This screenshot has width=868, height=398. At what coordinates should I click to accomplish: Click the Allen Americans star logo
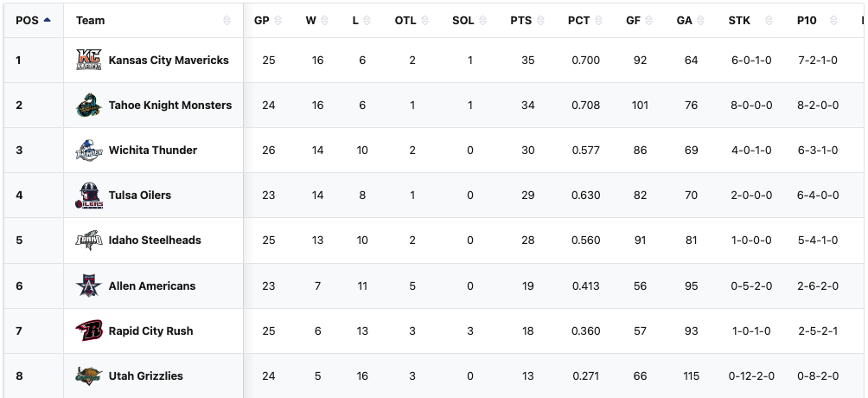tap(89, 286)
